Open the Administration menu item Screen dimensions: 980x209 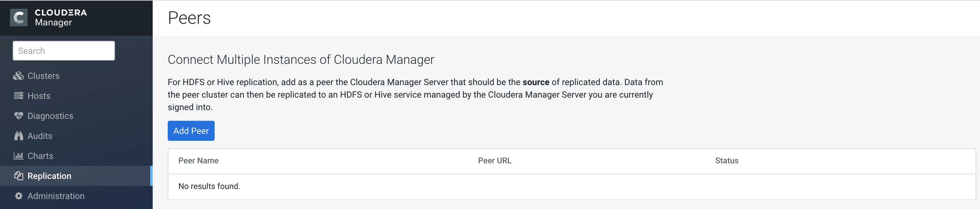pos(56,196)
